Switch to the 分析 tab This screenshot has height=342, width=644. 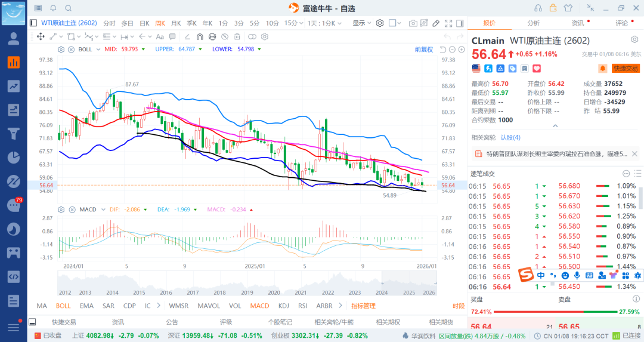[x=533, y=23]
